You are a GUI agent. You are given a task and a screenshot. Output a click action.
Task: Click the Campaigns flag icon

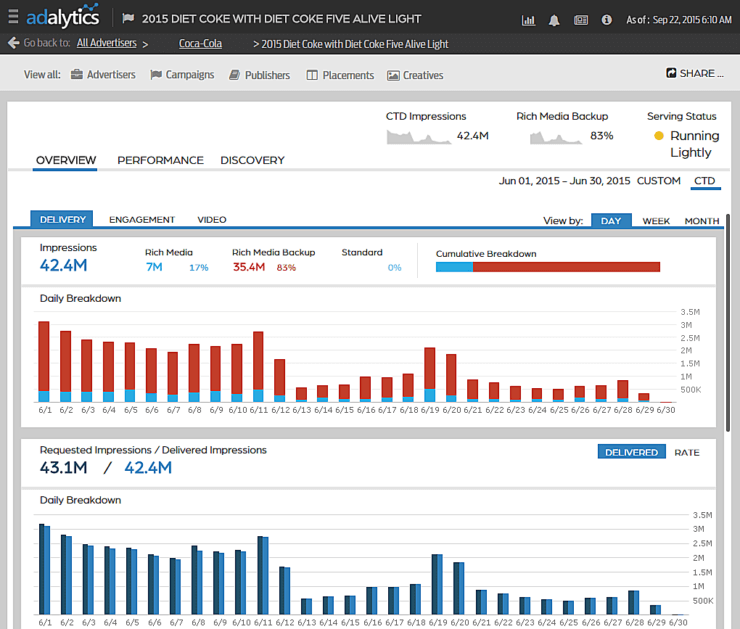156,75
